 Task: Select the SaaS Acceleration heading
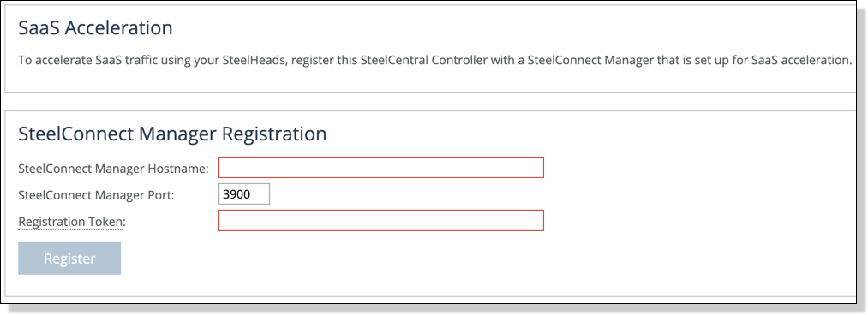coord(95,27)
